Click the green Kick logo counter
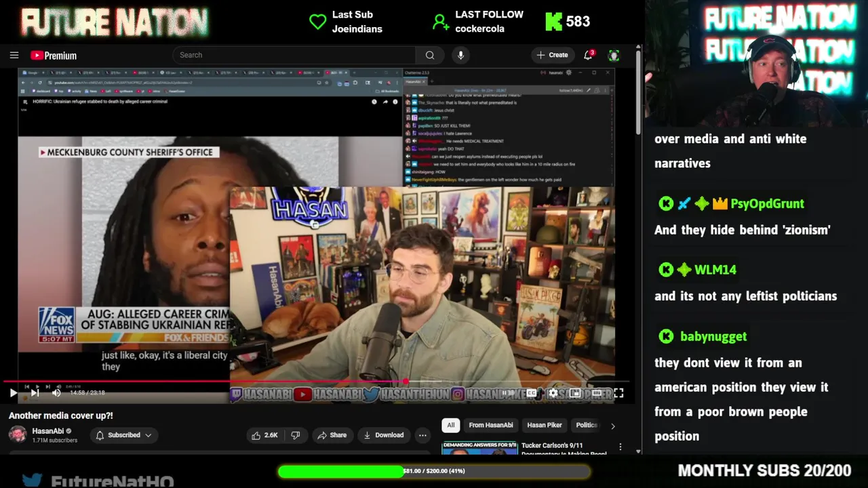868x488 pixels. (554, 22)
